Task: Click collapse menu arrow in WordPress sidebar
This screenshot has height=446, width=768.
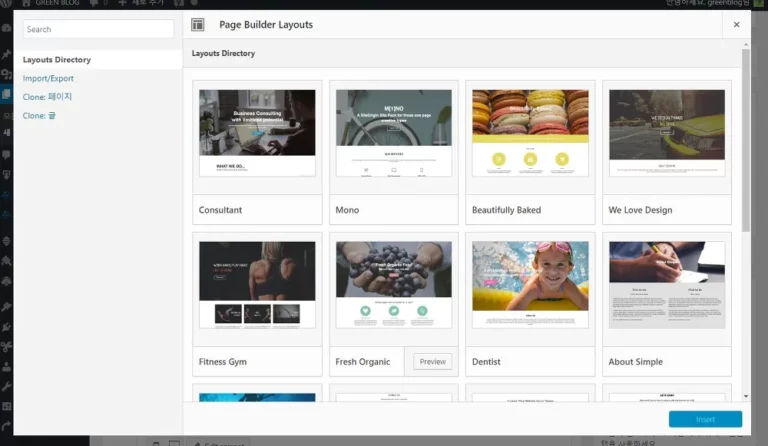Action: coord(6,426)
